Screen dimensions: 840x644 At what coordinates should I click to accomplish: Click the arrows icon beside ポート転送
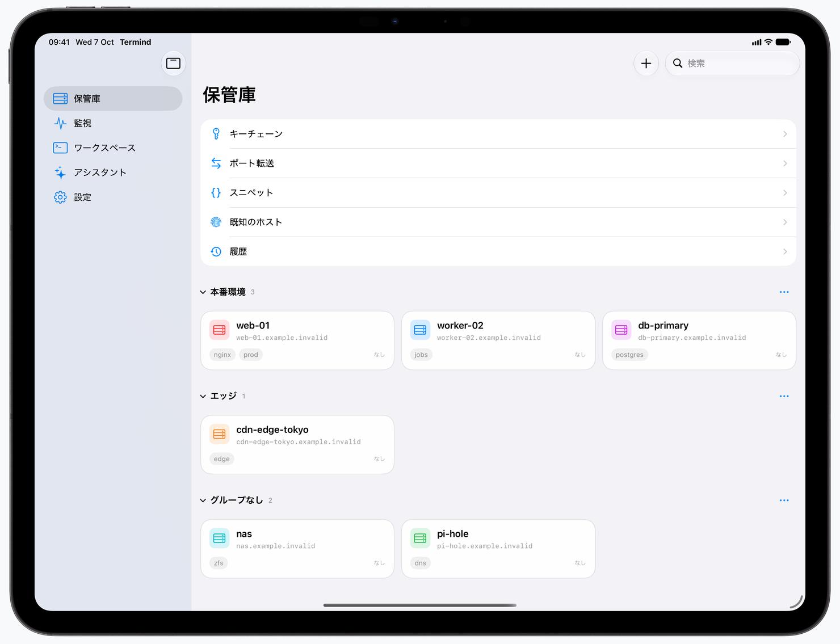pyautogui.click(x=216, y=163)
